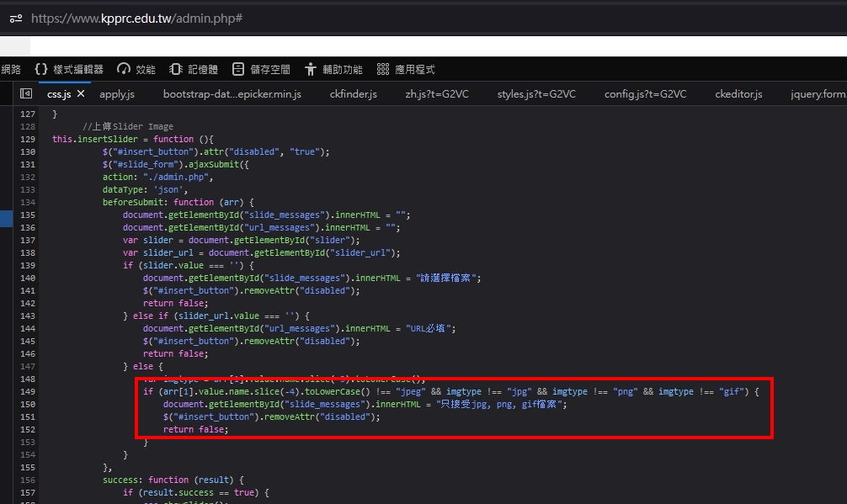Click "this.insertSlider" on line 129
The image size is (847, 504).
tap(95, 139)
